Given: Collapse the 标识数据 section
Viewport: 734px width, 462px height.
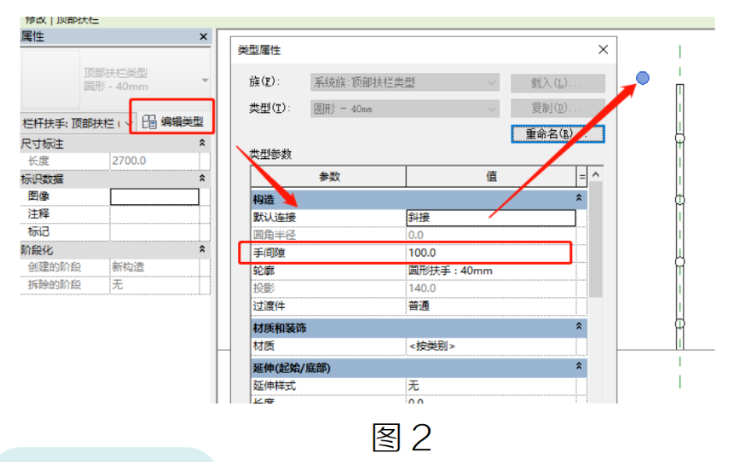Looking at the screenshot, I should pyautogui.click(x=202, y=178).
